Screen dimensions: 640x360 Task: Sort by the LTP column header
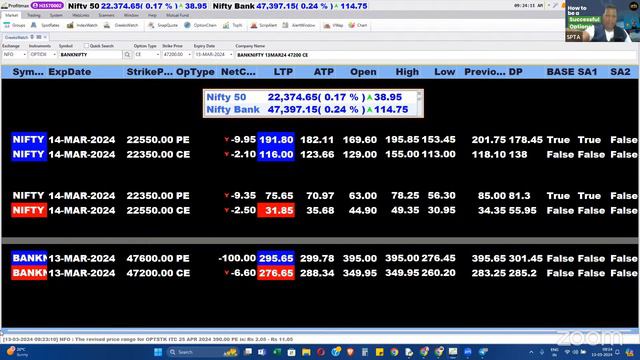coord(283,72)
